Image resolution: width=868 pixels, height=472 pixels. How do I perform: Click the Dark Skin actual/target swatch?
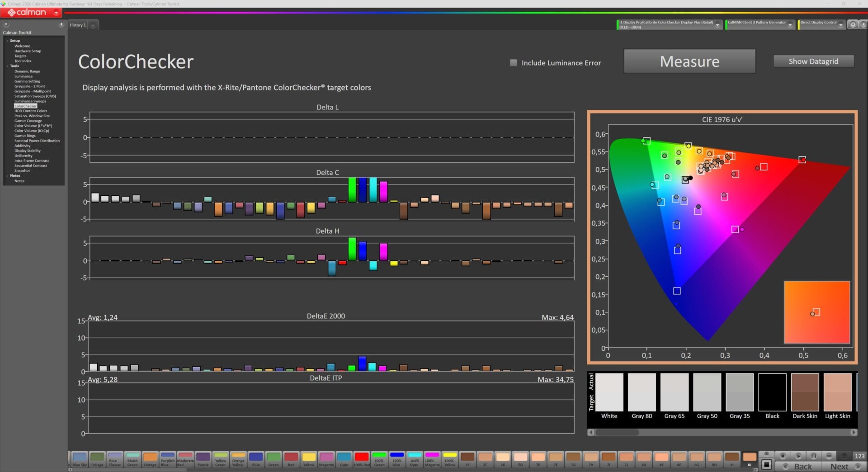tap(805, 392)
